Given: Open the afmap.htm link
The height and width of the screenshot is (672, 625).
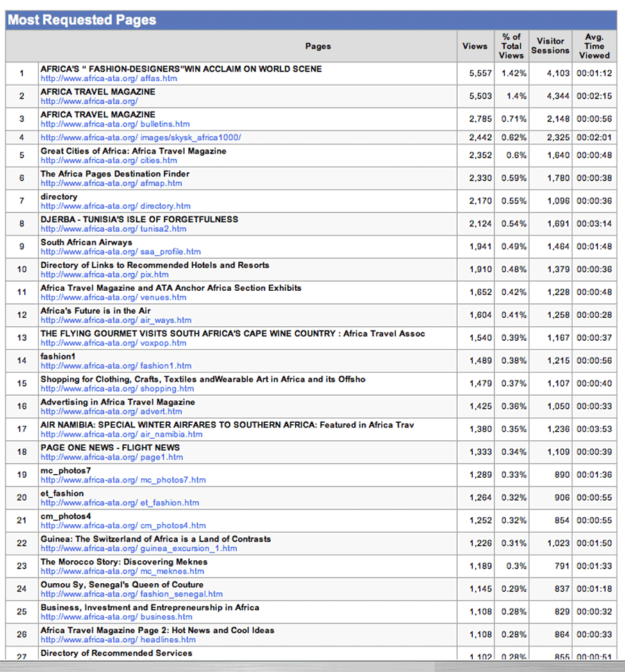Looking at the screenshot, I should click(111, 183).
